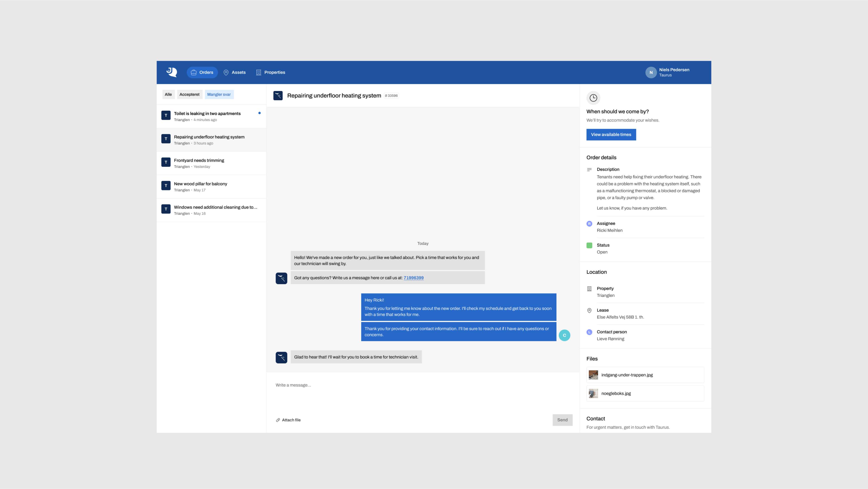Open the Orders section
Screen dimensions: 868x489
point(202,72)
